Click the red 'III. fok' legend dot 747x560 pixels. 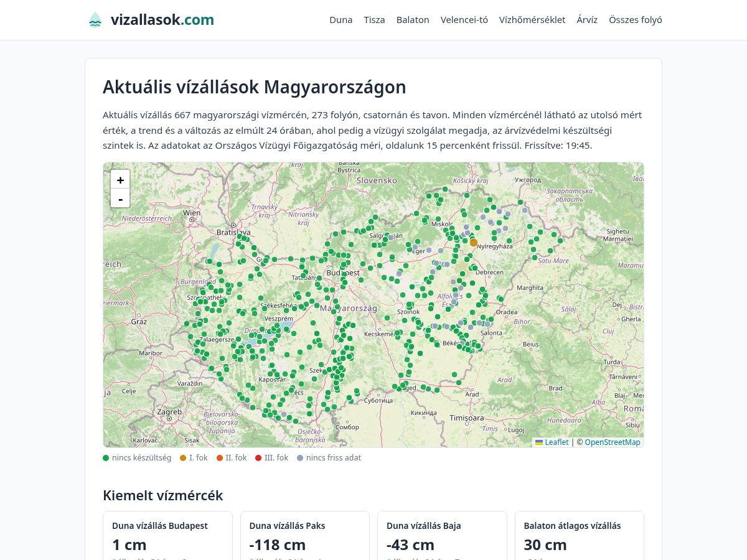258,458
